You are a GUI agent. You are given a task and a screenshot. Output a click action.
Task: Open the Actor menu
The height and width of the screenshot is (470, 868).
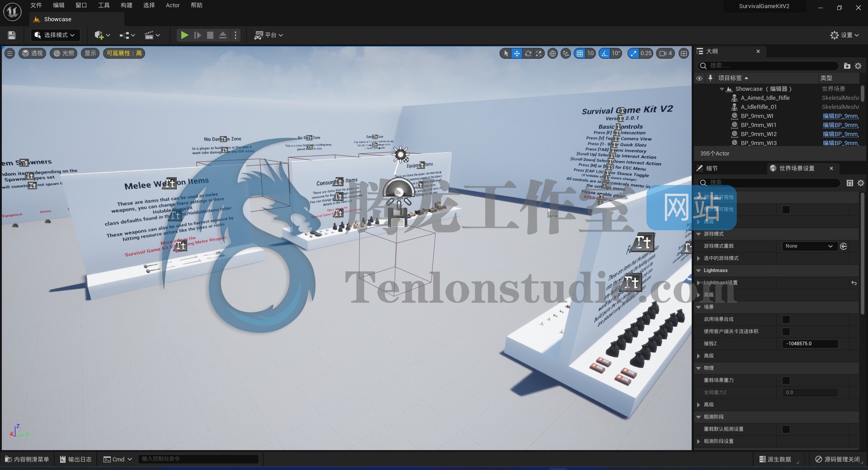pos(173,5)
